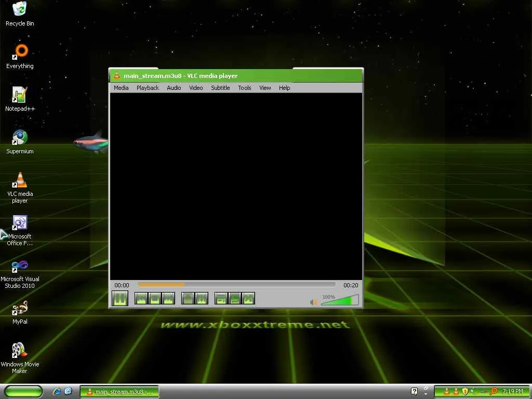The image size is (532, 399).
Task: Skip to next media in playlist
Action: pyautogui.click(x=168, y=299)
